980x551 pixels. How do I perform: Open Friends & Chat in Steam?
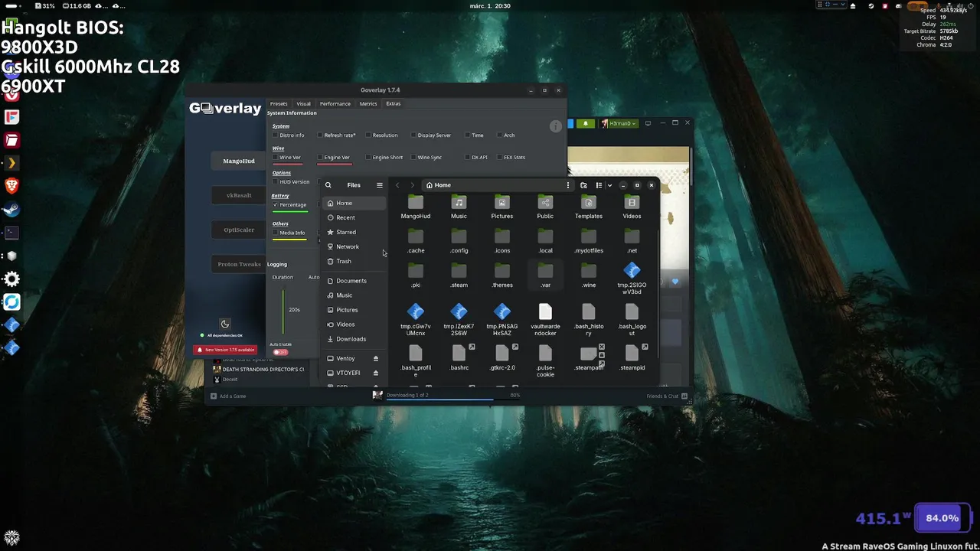pyautogui.click(x=667, y=396)
